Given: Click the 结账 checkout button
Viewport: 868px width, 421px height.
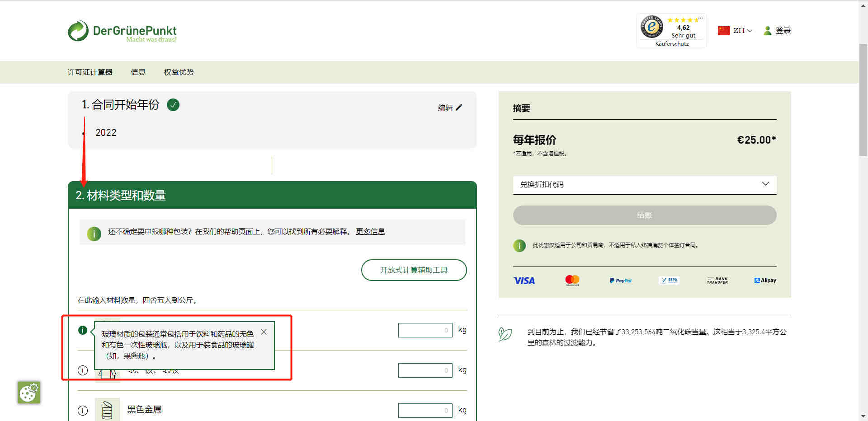Looking at the screenshot, I should click(645, 215).
